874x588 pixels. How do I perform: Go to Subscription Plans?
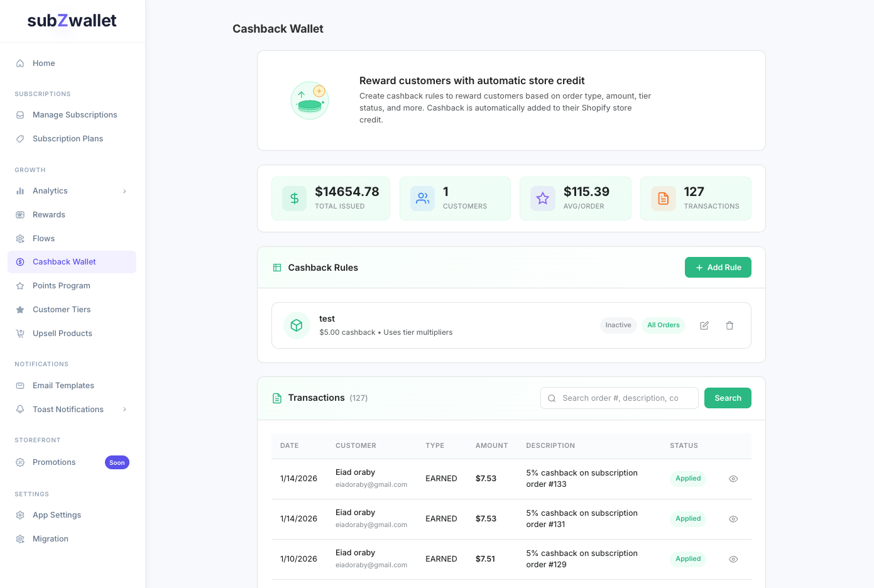click(x=72, y=139)
